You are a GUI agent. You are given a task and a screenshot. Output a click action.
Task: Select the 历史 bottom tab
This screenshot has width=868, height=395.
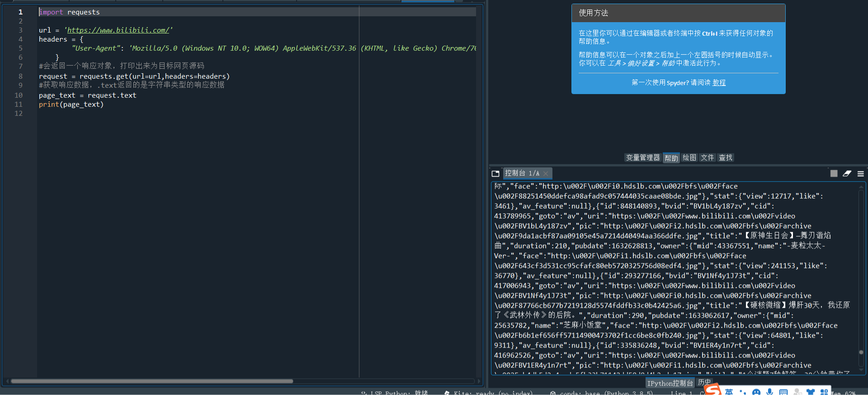tap(704, 382)
